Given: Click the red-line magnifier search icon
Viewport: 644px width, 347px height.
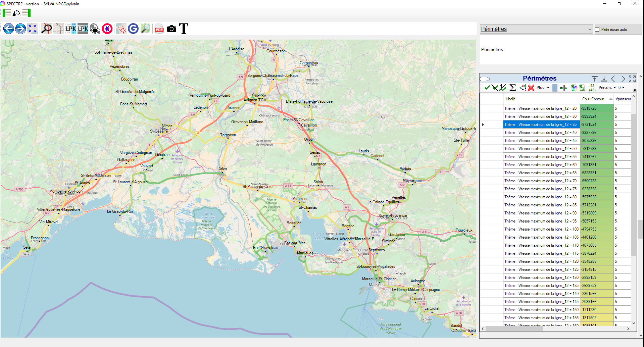Looking at the screenshot, I should (x=47, y=29).
